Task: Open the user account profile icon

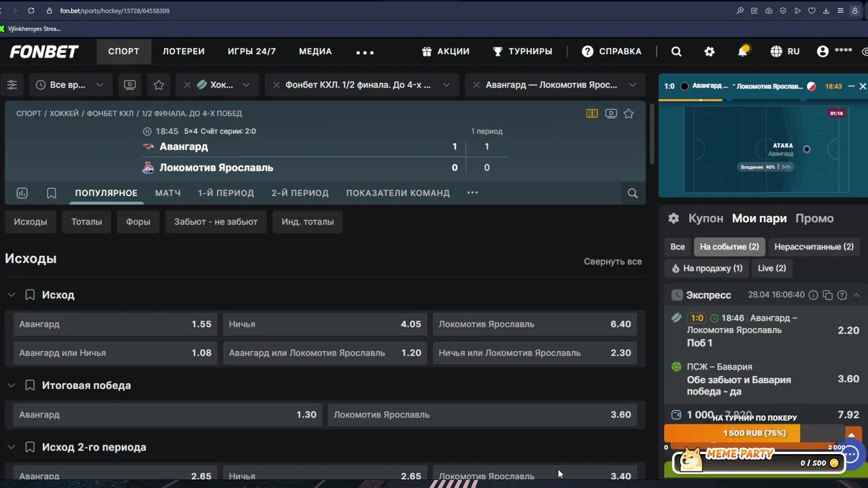Action: (x=823, y=52)
